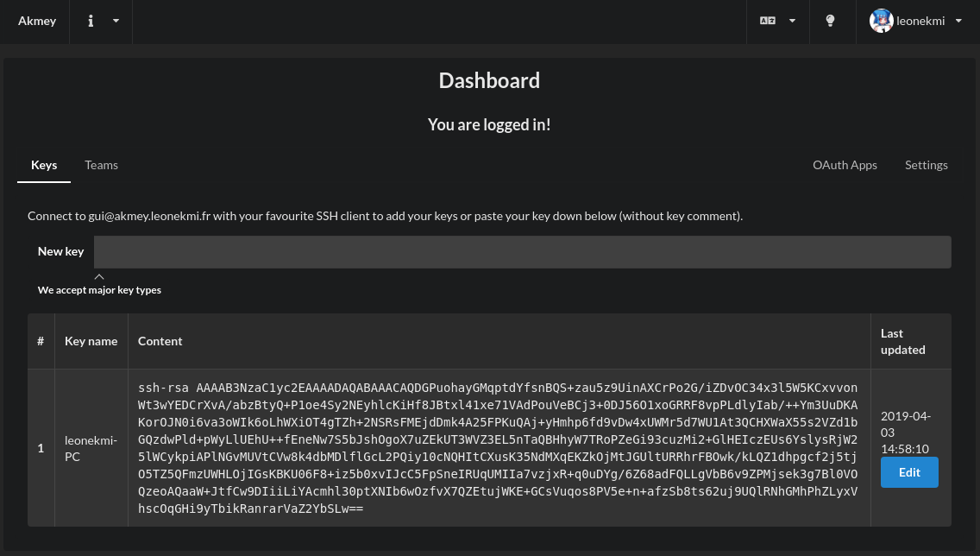Viewport: 980px width, 556px height.
Task: Go to the Akmey home brand link
Action: pos(37,21)
